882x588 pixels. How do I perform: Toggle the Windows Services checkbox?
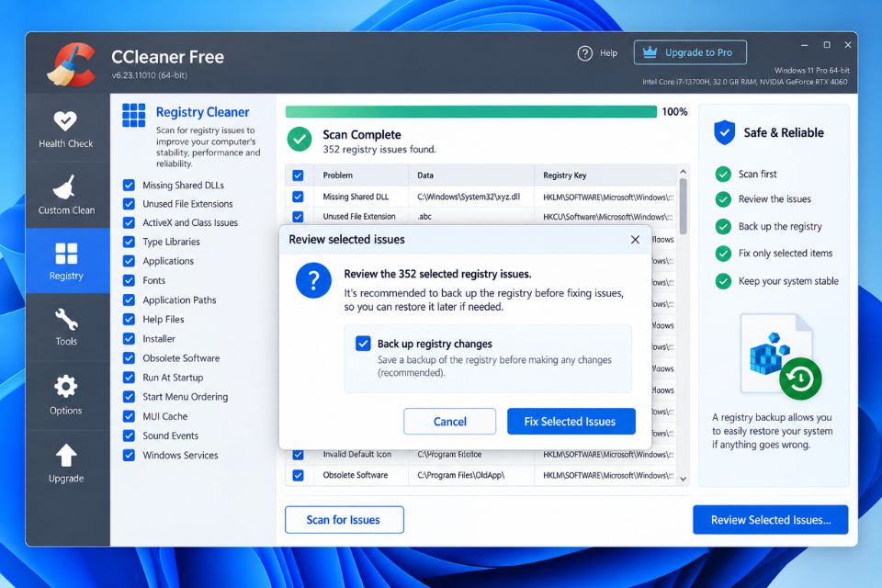(x=129, y=455)
